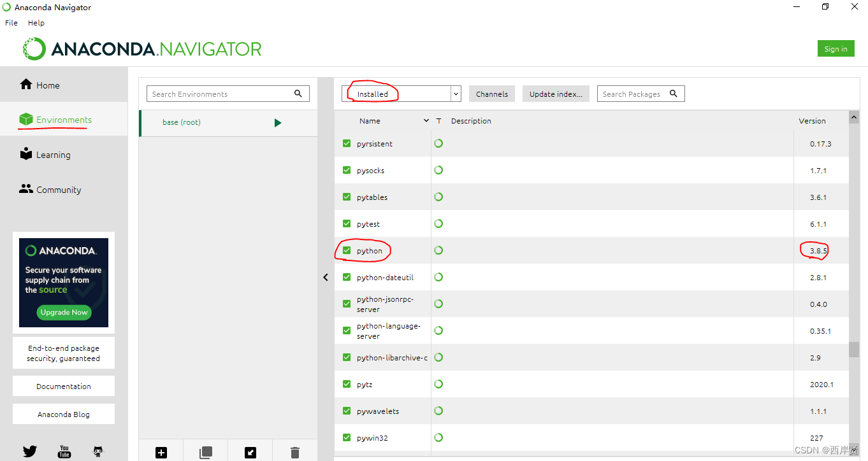Click the Name column sort arrow
This screenshot has width=868, height=461.
[426, 120]
